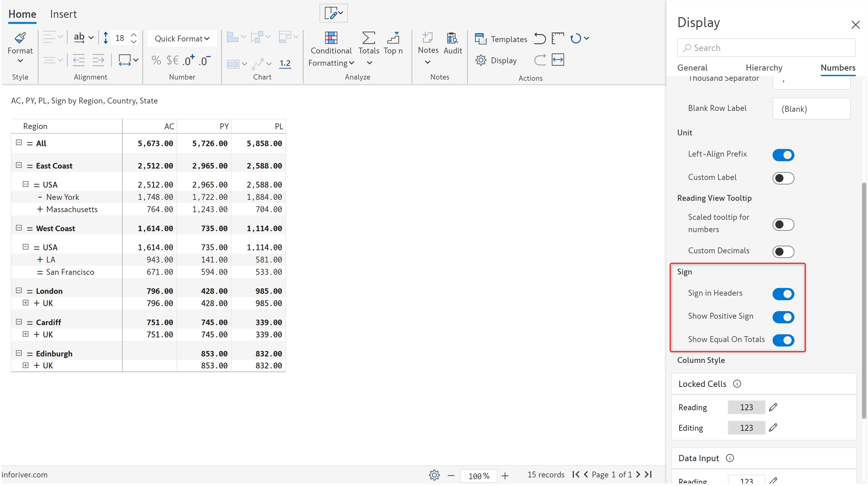868x486 pixels.
Task: Switch to the Insert tab
Action: 63,14
